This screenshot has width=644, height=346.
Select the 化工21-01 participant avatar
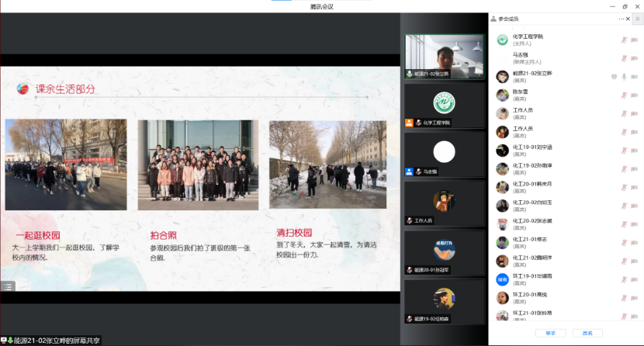click(x=502, y=243)
